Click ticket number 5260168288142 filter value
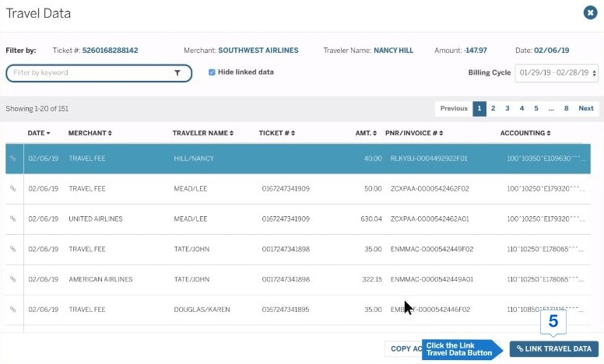Image resolution: width=604 pixels, height=364 pixels. coord(111,51)
